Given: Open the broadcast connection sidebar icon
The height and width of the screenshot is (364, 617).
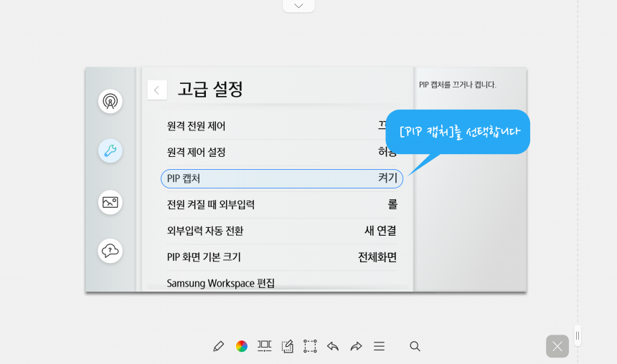Looking at the screenshot, I should tap(110, 102).
